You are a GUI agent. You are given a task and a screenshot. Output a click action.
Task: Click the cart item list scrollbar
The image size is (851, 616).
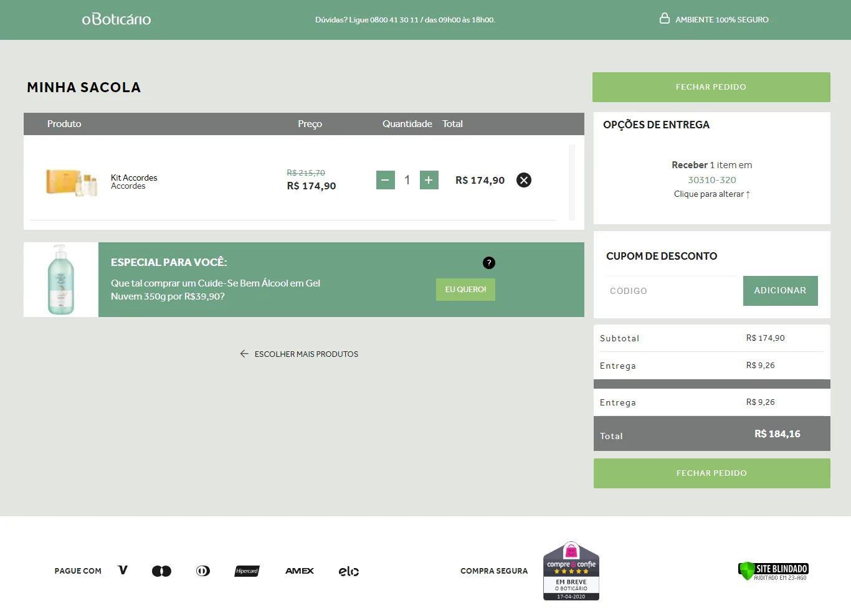pos(572,182)
